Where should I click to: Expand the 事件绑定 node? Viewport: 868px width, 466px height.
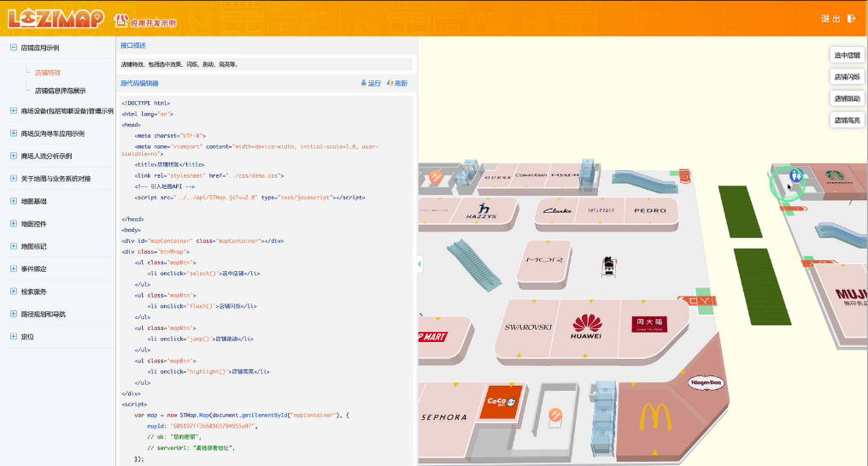click(x=14, y=268)
